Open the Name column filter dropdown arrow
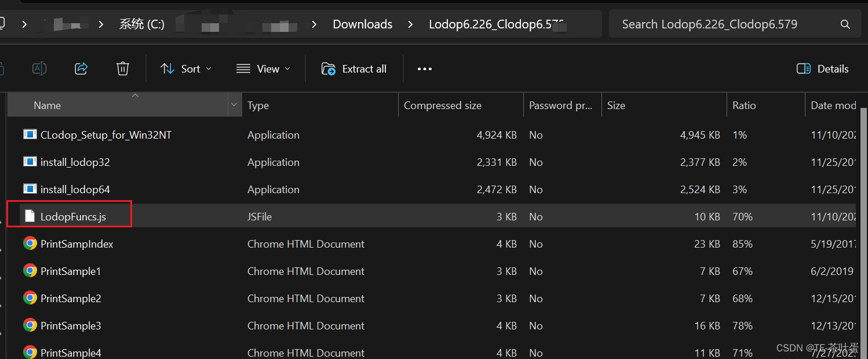The height and width of the screenshot is (359, 868). pos(235,106)
